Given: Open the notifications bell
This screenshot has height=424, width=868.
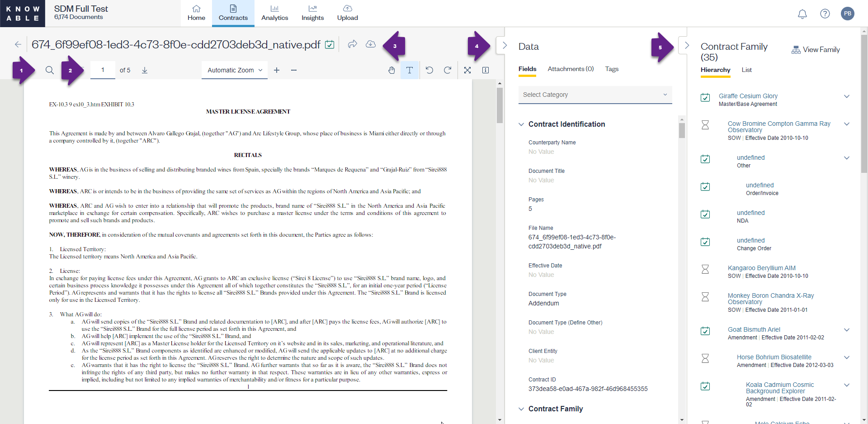Looking at the screenshot, I should point(802,14).
